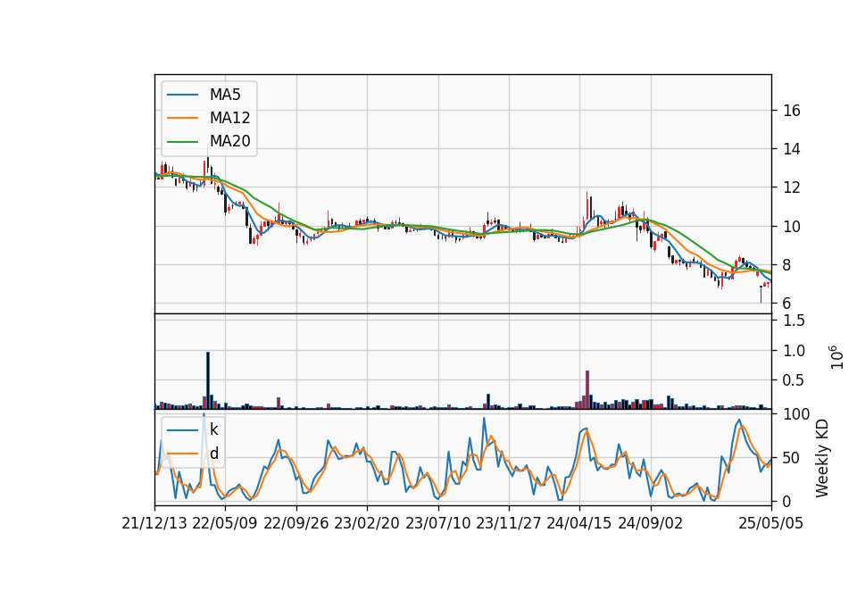
Task: Click the 22/05/09 date tick label
Action: pyautogui.click(x=225, y=523)
